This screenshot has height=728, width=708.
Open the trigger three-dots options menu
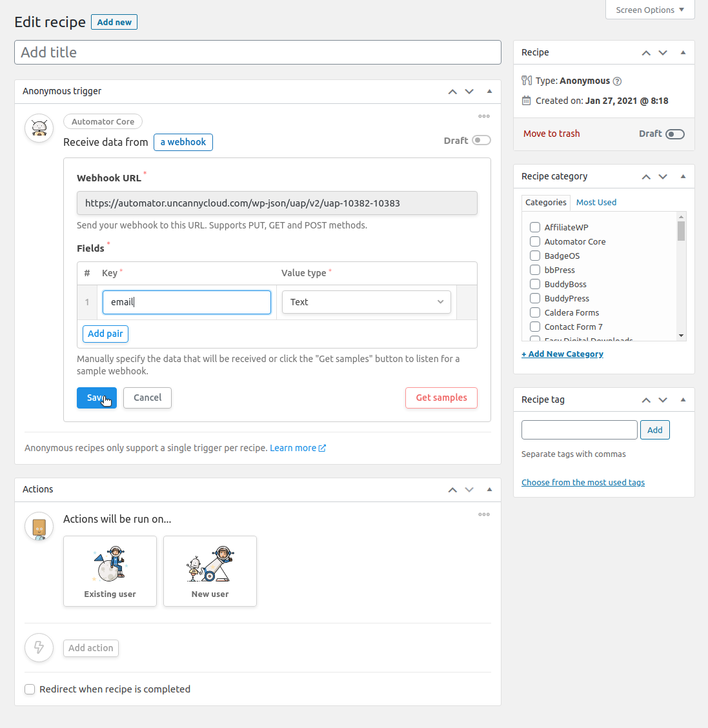tap(484, 116)
